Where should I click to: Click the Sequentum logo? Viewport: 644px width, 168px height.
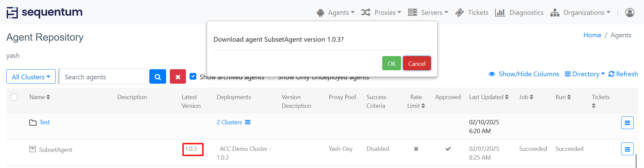coord(45,12)
